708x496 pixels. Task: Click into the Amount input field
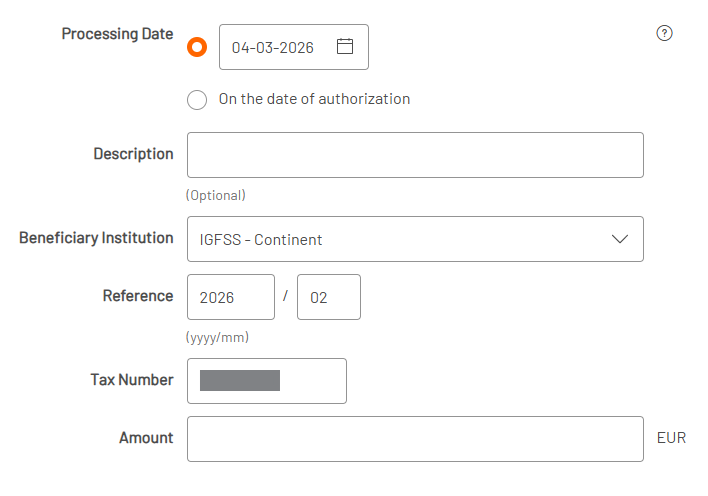(x=414, y=439)
